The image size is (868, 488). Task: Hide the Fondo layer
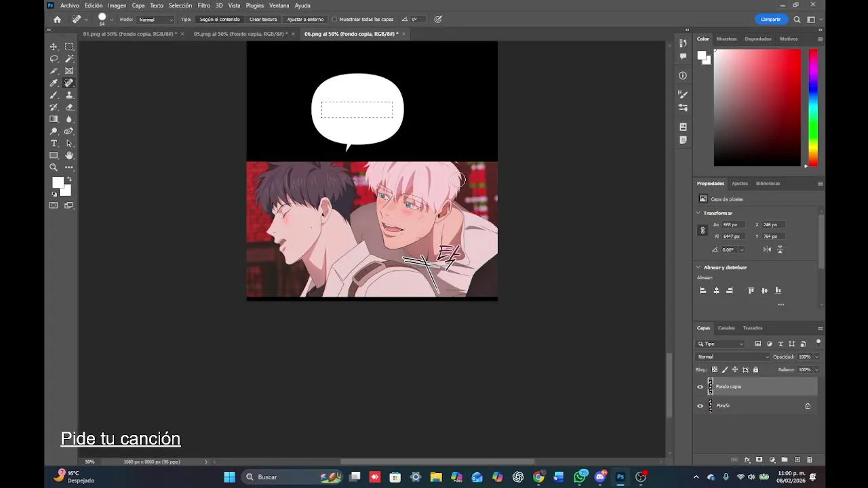pyautogui.click(x=701, y=406)
